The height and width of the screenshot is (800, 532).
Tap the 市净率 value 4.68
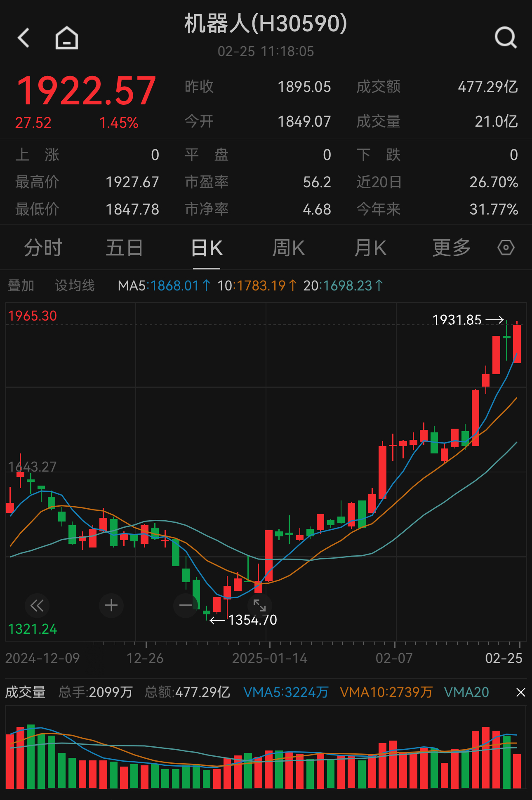coord(317,210)
